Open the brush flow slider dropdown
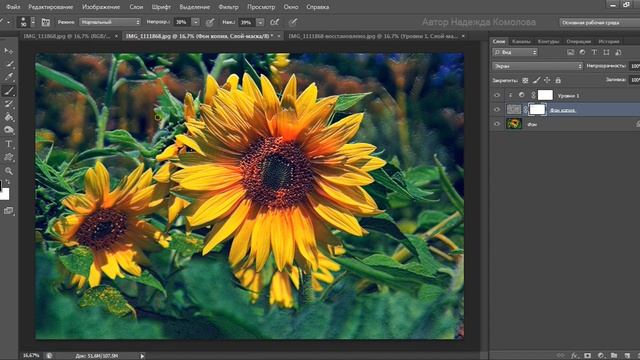 click(260, 22)
